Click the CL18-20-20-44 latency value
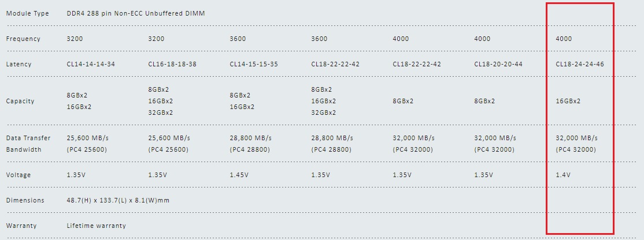Screen dimensions: 644x240 click(498, 64)
